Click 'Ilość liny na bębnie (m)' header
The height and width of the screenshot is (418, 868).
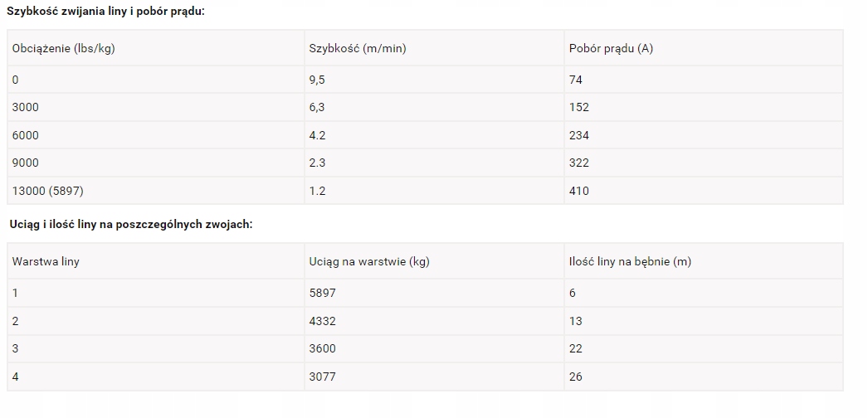[x=630, y=261]
